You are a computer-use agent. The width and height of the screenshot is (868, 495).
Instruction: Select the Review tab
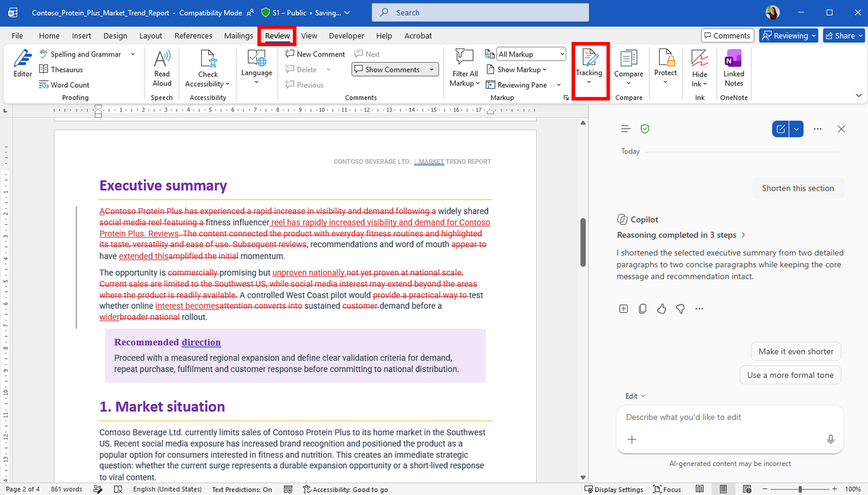point(277,35)
